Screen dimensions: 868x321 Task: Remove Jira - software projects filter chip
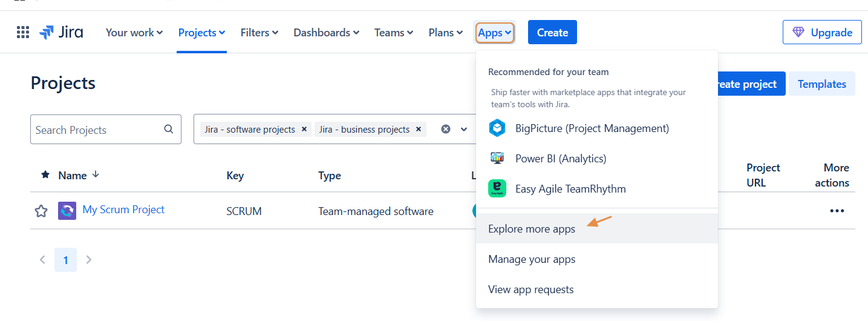[x=304, y=130]
